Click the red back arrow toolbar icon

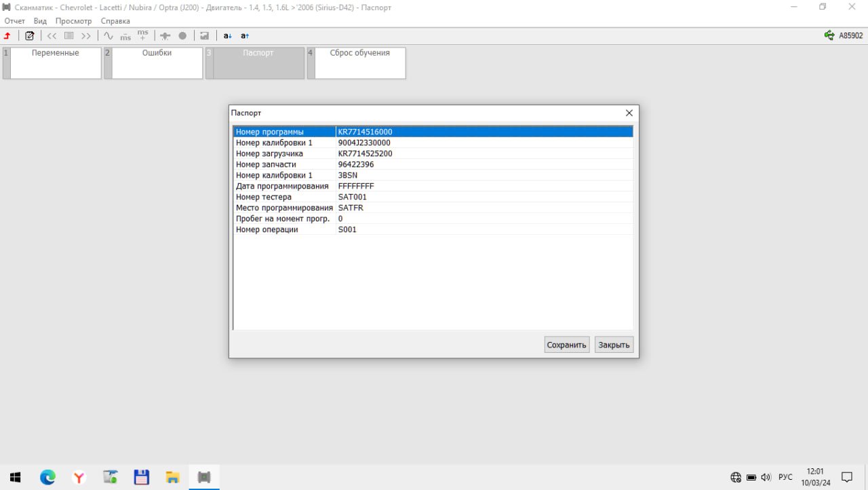pos(7,36)
